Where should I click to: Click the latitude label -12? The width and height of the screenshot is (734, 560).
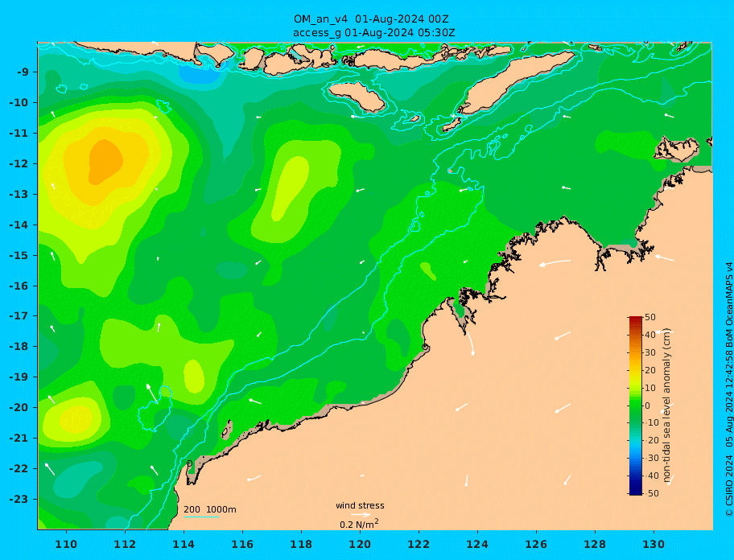pos(19,164)
